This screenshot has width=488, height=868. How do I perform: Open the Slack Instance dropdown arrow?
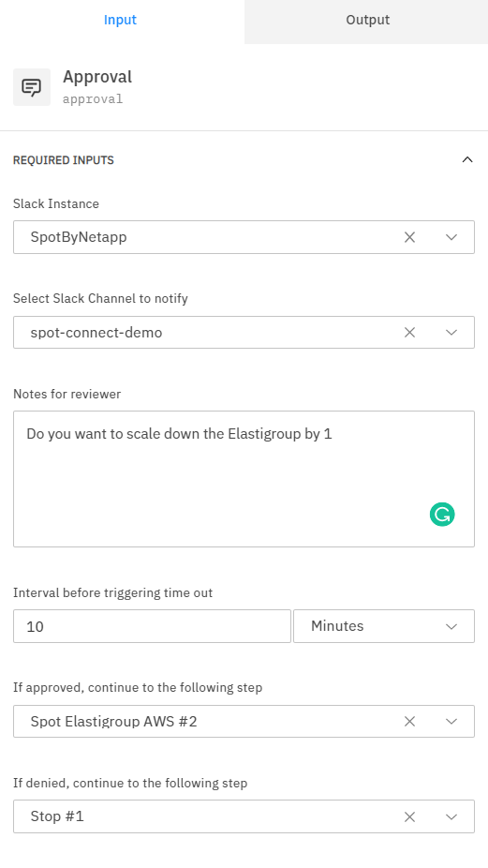click(451, 237)
